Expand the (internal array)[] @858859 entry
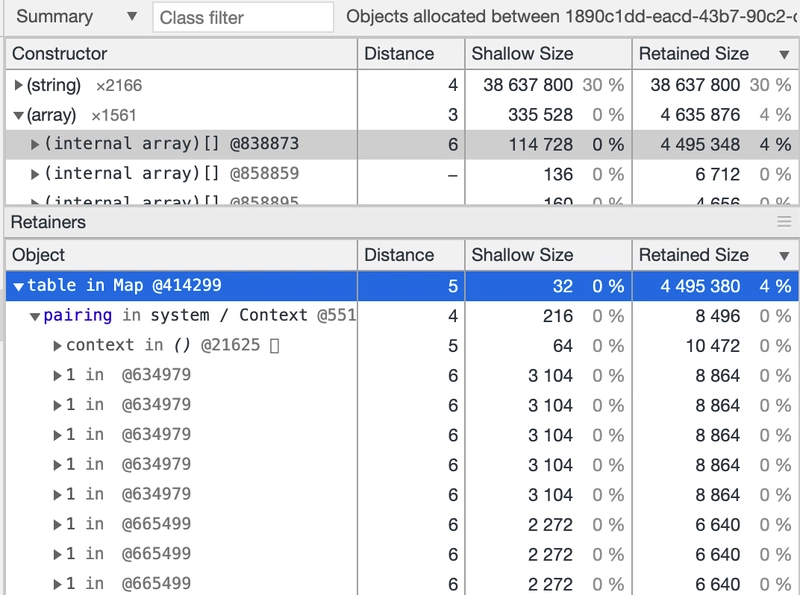800x595 pixels. point(36,175)
